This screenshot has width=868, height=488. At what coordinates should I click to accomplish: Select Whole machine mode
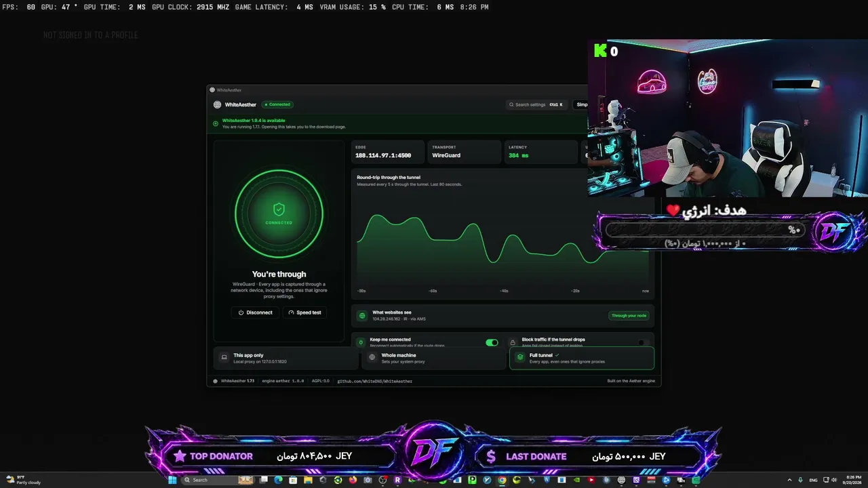tap(434, 359)
